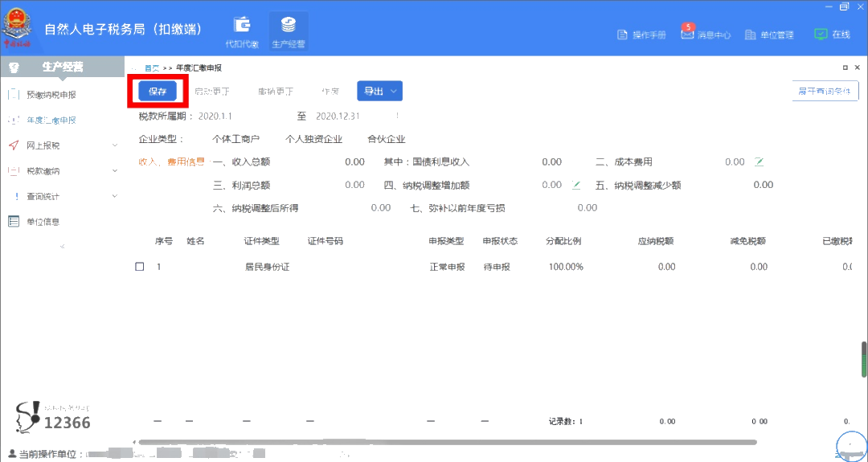
Task: Click the 在线 status indicator
Action: [x=832, y=35]
